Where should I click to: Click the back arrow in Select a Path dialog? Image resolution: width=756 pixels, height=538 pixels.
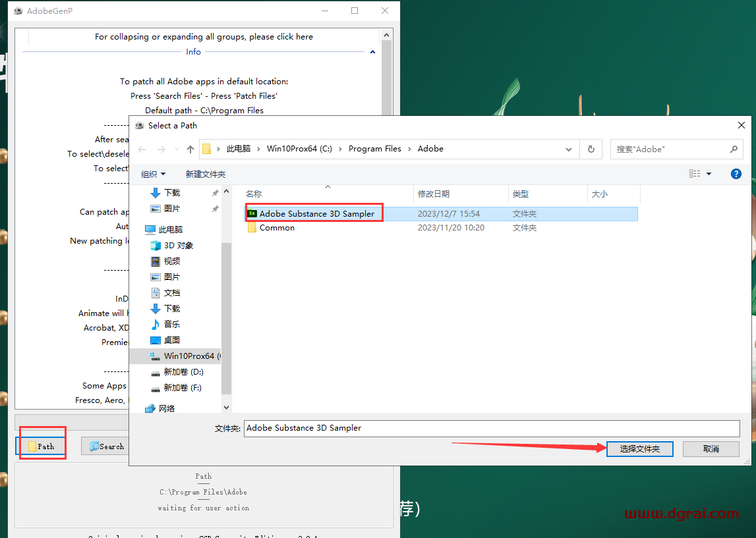142,149
